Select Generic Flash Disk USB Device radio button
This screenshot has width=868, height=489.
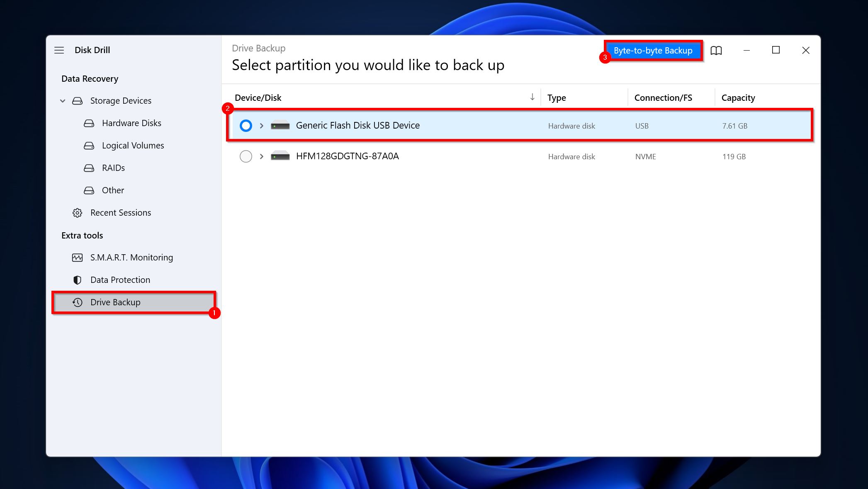coord(245,125)
